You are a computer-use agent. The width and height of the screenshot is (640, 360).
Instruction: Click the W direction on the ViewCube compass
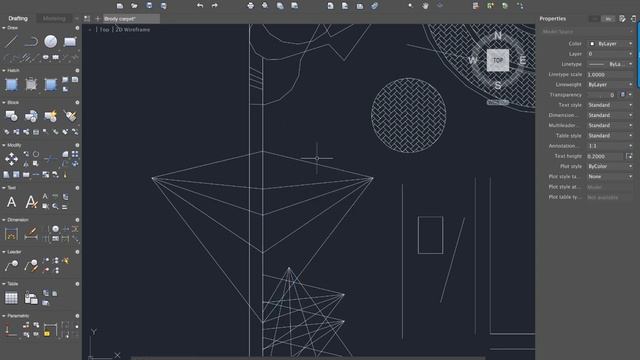[473, 60]
